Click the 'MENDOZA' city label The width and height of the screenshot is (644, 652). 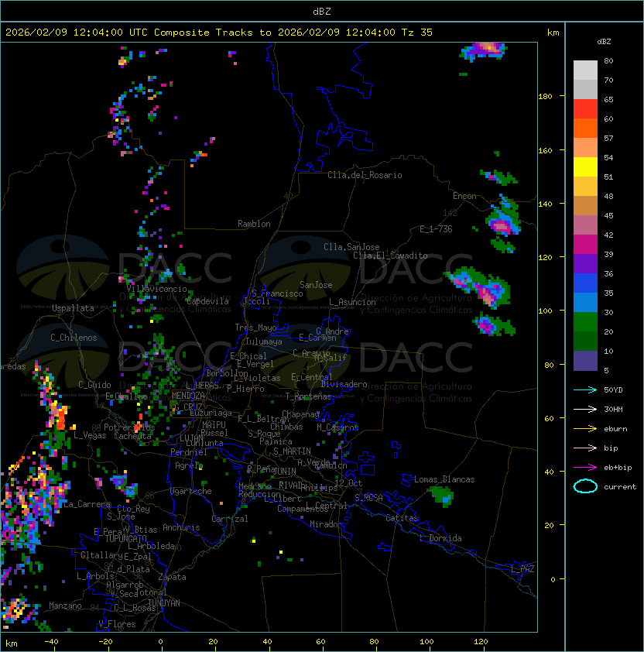coord(188,395)
